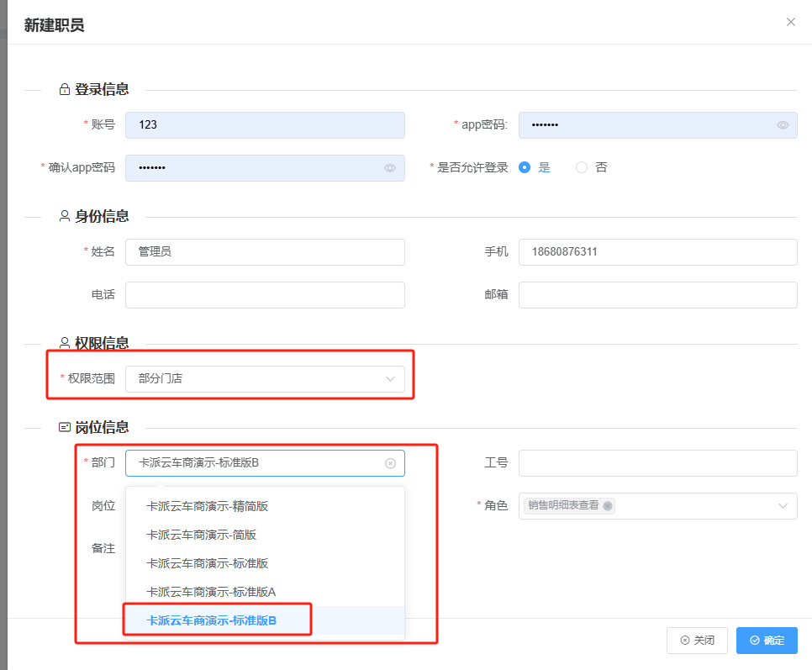Focus the 邮箱 input field
The width and height of the screenshot is (812, 670).
(x=657, y=295)
